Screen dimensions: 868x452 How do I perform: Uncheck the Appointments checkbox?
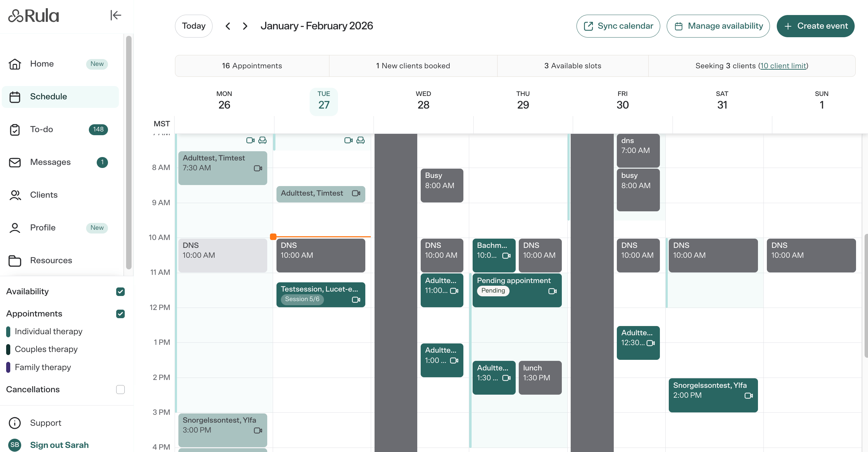120,314
